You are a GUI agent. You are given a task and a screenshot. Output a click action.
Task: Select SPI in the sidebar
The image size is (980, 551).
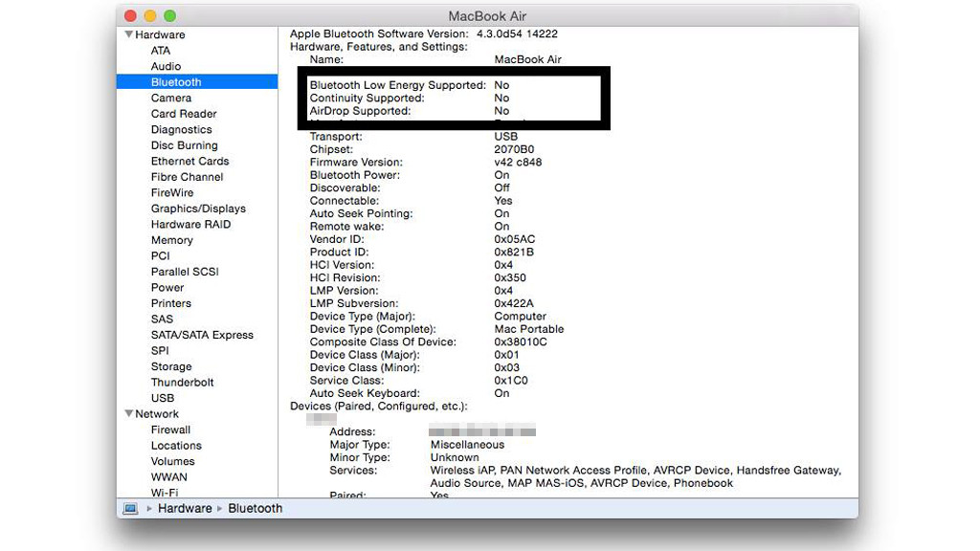point(160,350)
